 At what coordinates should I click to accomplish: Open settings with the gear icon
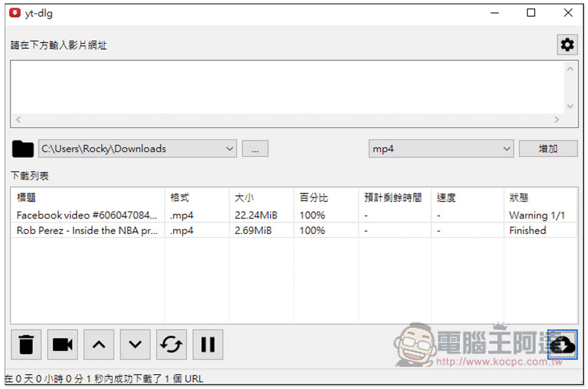(x=567, y=45)
